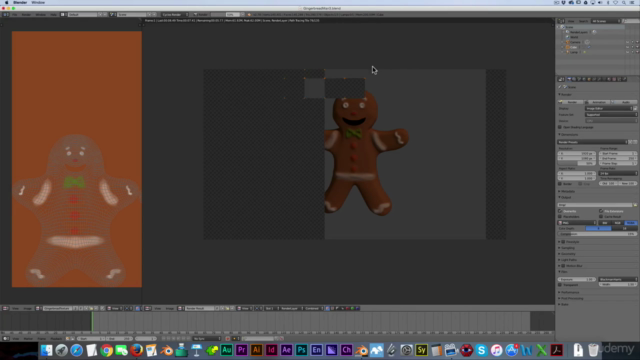Toggle Lamp visibility eye in outliner
640x360 pixels.
627,52
